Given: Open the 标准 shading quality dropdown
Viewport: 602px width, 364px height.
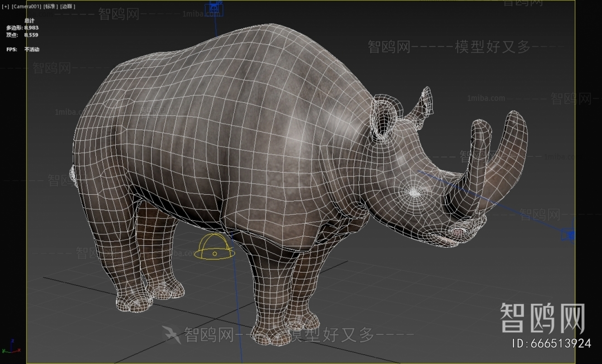Looking at the screenshot, I should point(51,7).
